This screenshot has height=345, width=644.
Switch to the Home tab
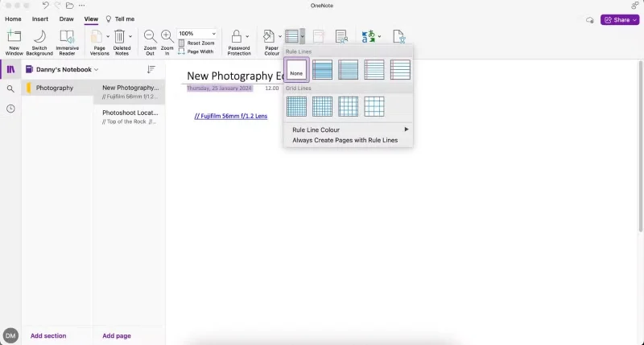tap(13, 18)
